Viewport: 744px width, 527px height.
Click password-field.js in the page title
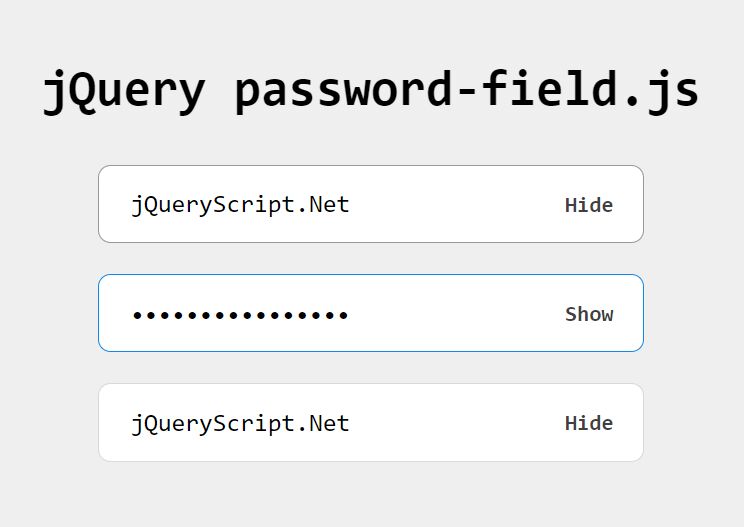click(467, 91)
